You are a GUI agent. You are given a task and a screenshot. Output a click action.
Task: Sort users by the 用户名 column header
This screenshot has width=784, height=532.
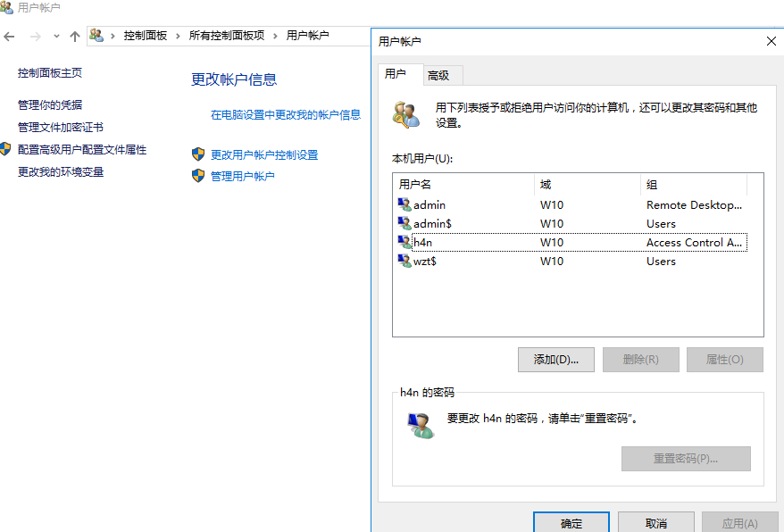click(463, 185)
